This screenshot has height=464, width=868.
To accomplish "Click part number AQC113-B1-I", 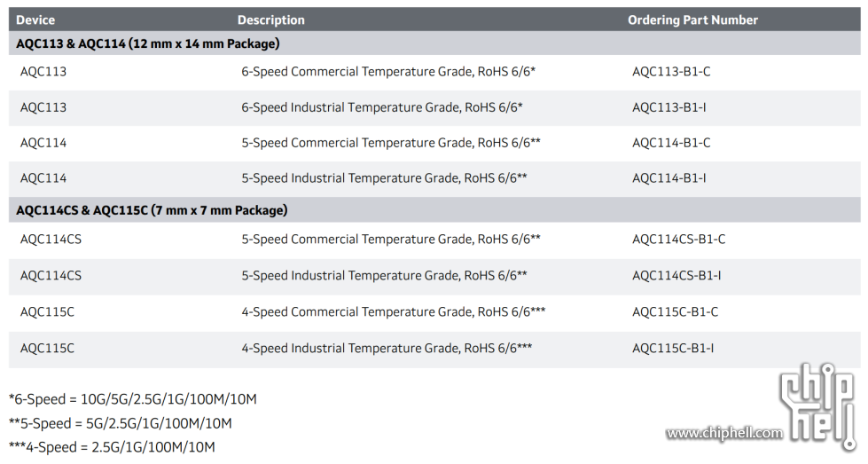I will point(669,107).
